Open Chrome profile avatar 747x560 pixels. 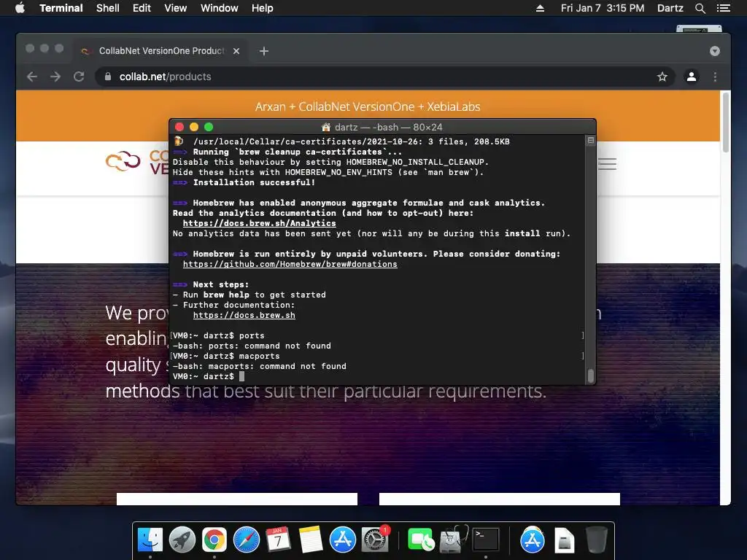coord(692,76)
